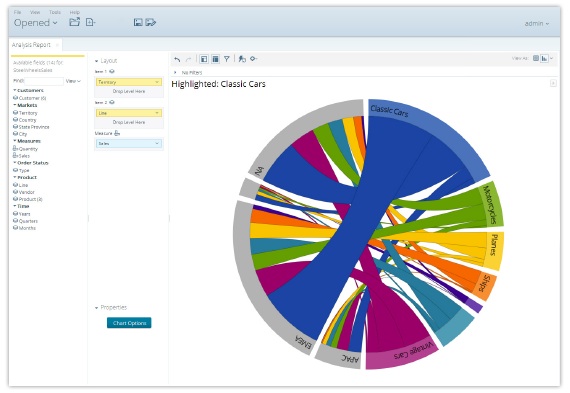This screenshot has width=570, height=393.
Task: Open the chart type dropdown arrow
Action: click(551, 58)
